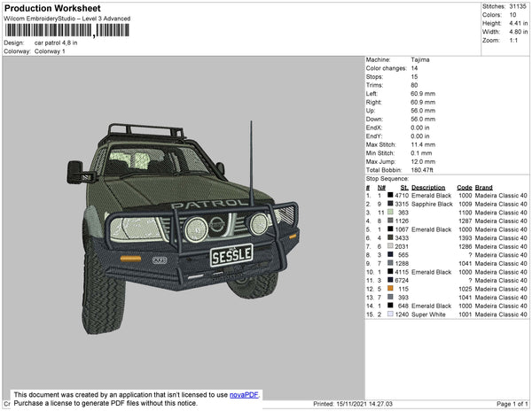Click the Height value 4.41 in
This screenshot has width=532, height=411.
click(x=519, y=23)
